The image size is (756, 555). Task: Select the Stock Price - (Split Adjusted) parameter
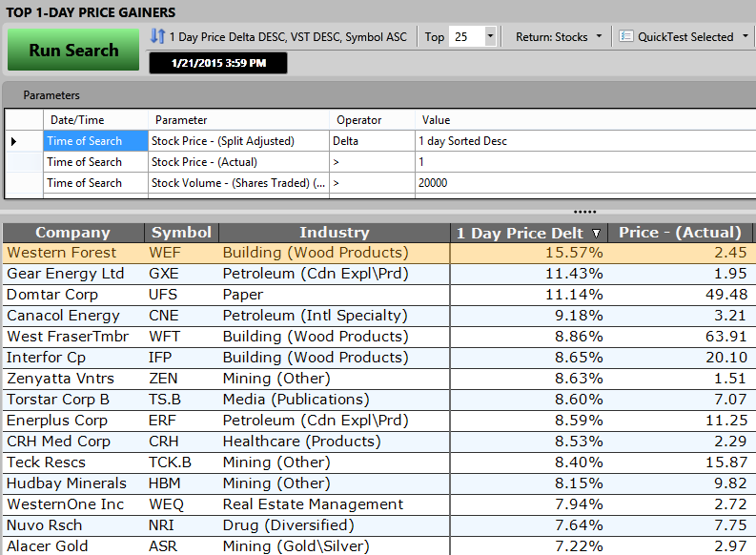tap(223, 141)
